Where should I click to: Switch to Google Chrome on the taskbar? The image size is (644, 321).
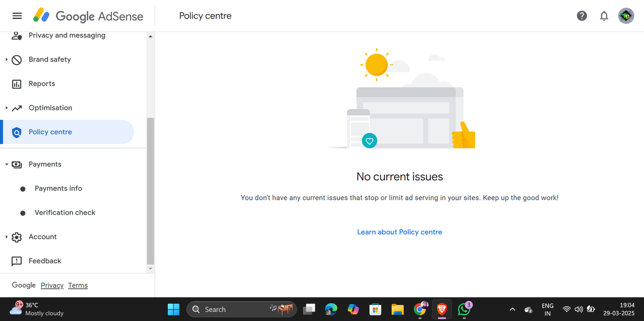click(x=420, y=309)
